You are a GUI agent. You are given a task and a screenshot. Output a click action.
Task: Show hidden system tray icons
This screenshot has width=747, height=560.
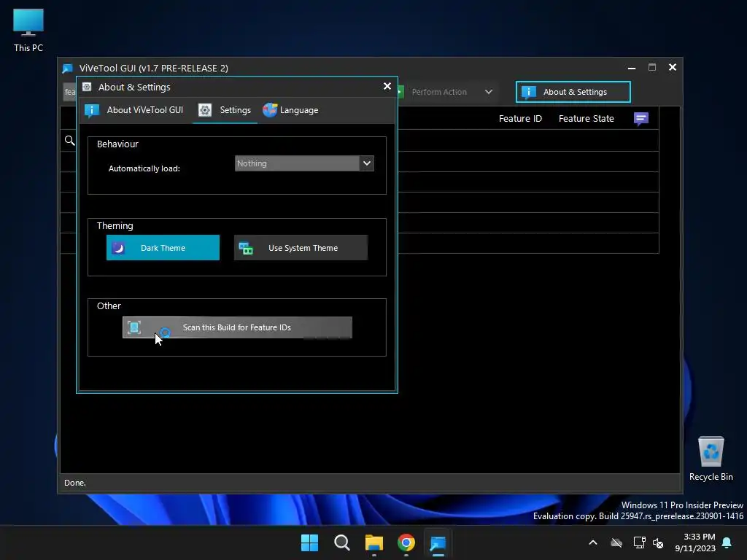[593, 542]
